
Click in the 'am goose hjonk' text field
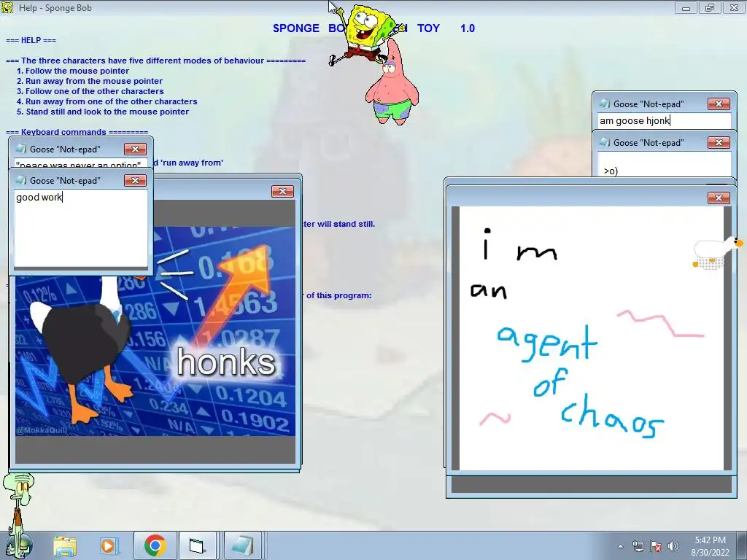pos(664,120)
